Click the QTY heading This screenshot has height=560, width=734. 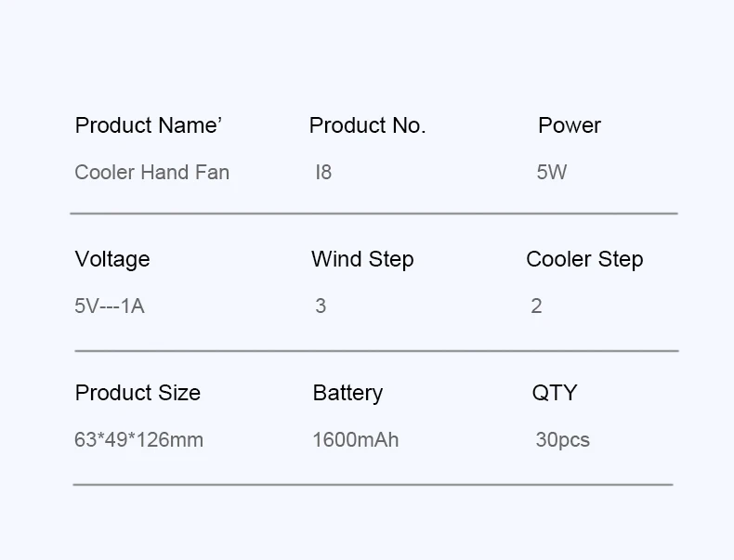pos(555,393)
